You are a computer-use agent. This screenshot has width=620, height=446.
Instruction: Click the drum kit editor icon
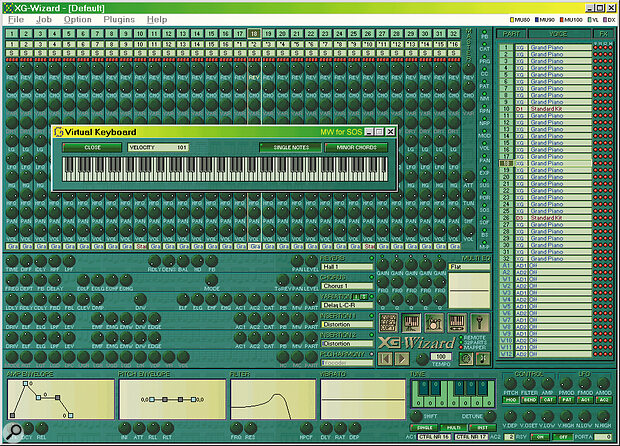tap(434, 323)
